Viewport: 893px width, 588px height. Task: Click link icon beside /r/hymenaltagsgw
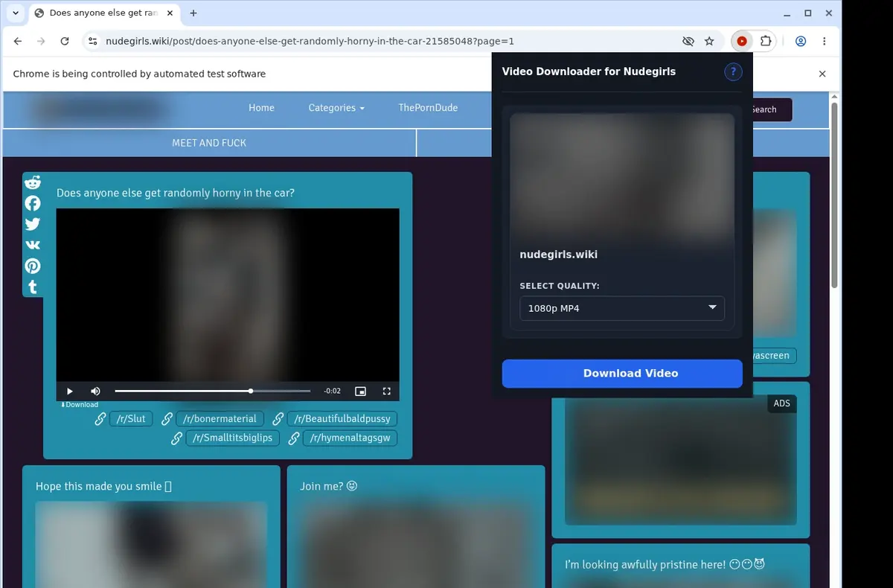(x=294, y=438)
